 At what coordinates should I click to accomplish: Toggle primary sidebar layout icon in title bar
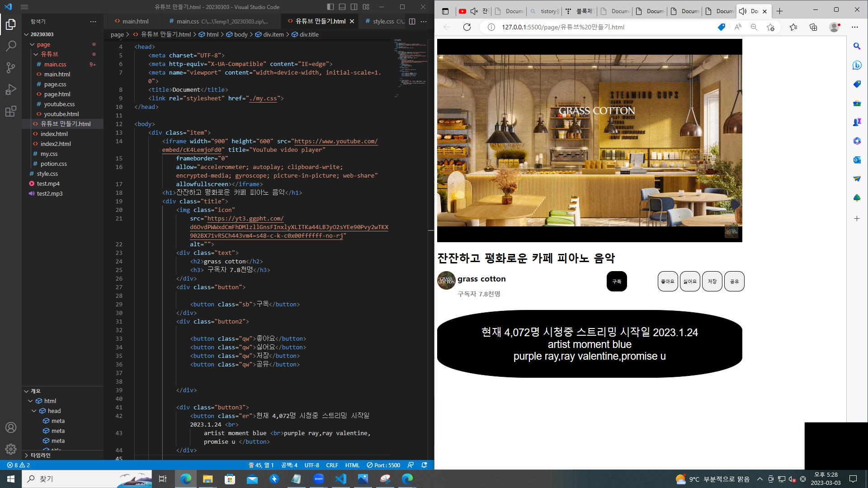[330, 7]
